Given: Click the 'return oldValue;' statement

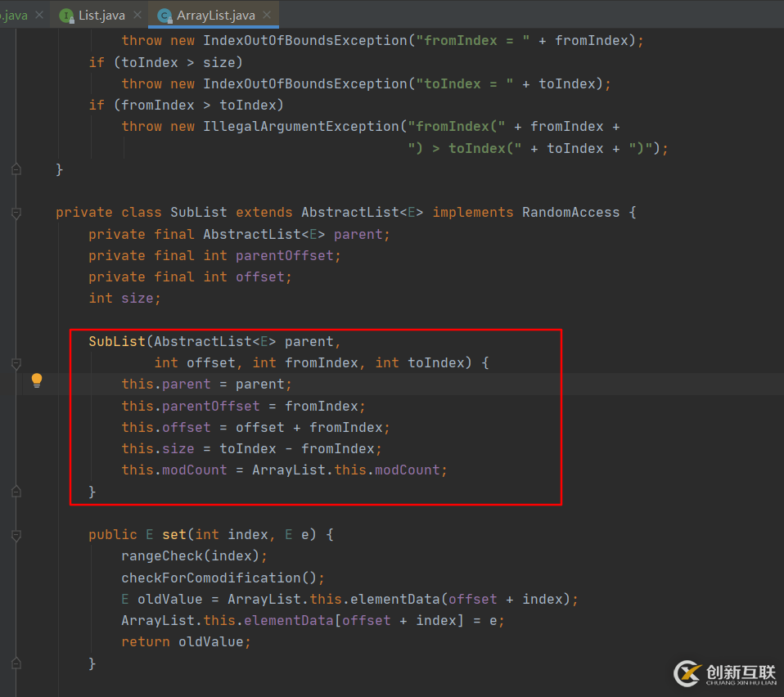Looking at the screenshot, I should (186, 642).
